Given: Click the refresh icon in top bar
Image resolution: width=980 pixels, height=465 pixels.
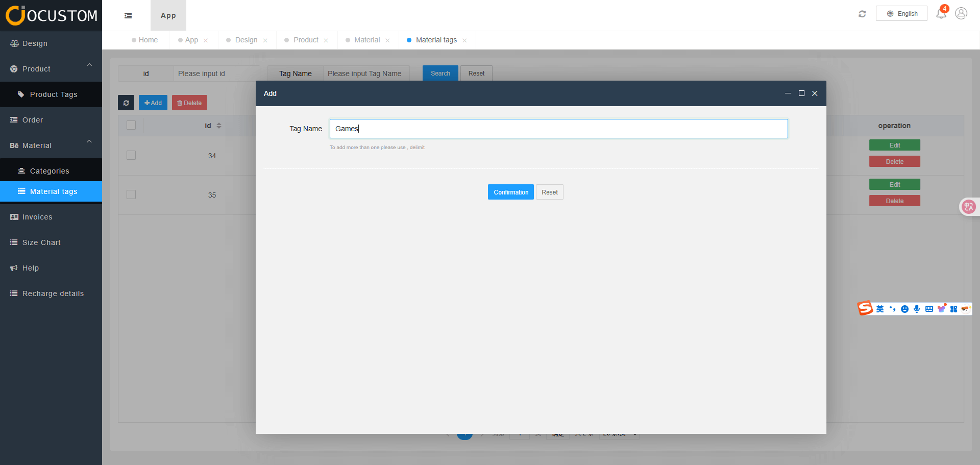Looking at the screenshot, I should [862, 14].
